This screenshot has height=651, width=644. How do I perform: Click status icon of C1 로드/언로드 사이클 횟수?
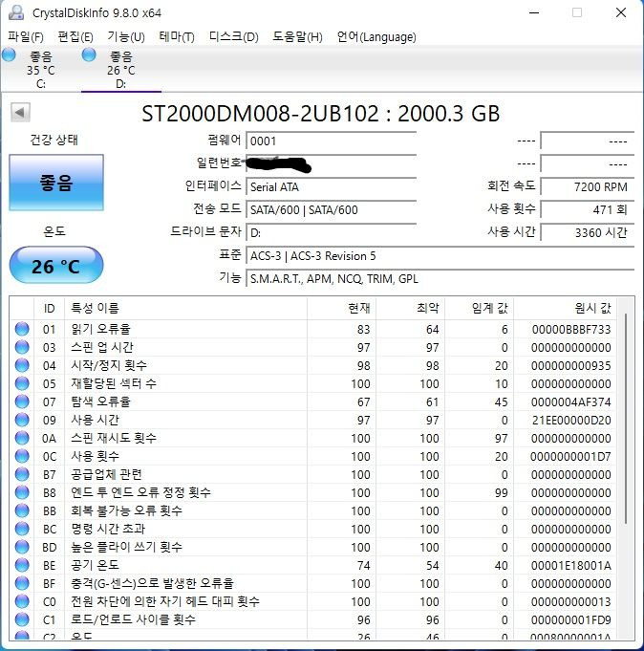tap(22, 619)
